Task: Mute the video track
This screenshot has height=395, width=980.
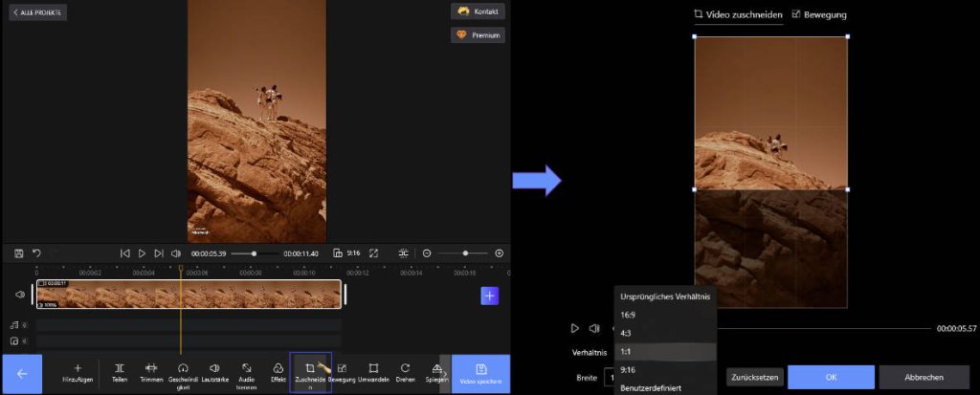Action: [x=20, y=295]
